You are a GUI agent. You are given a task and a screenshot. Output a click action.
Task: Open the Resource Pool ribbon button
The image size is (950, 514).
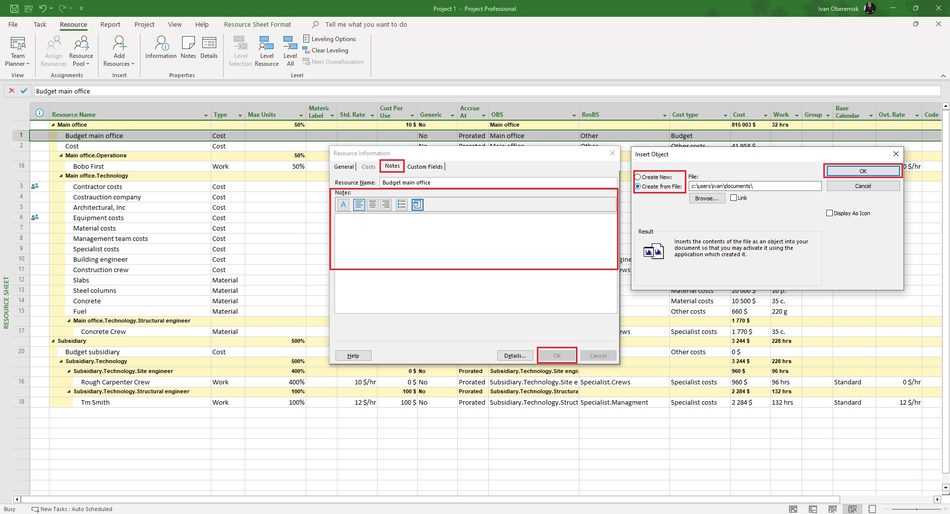click(81, 51)
